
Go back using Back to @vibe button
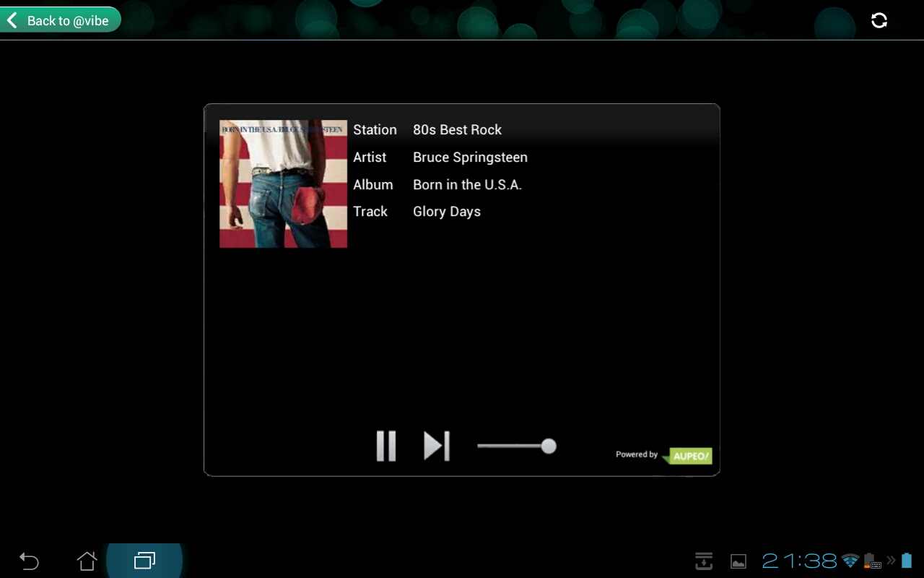(x=60, y=20)
